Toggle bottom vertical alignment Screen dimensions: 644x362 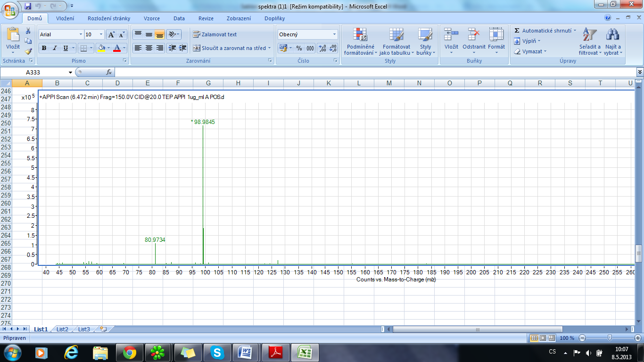coord(159,34)
